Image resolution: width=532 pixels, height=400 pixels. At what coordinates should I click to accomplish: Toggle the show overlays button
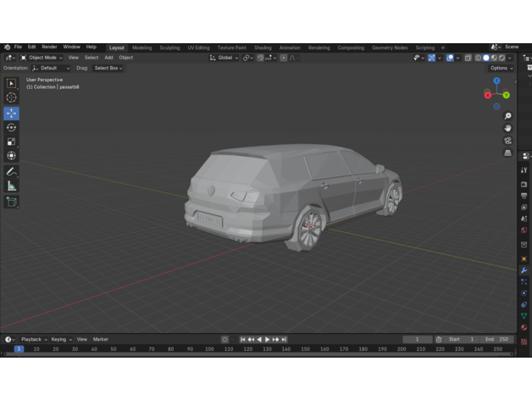[452, 58]
